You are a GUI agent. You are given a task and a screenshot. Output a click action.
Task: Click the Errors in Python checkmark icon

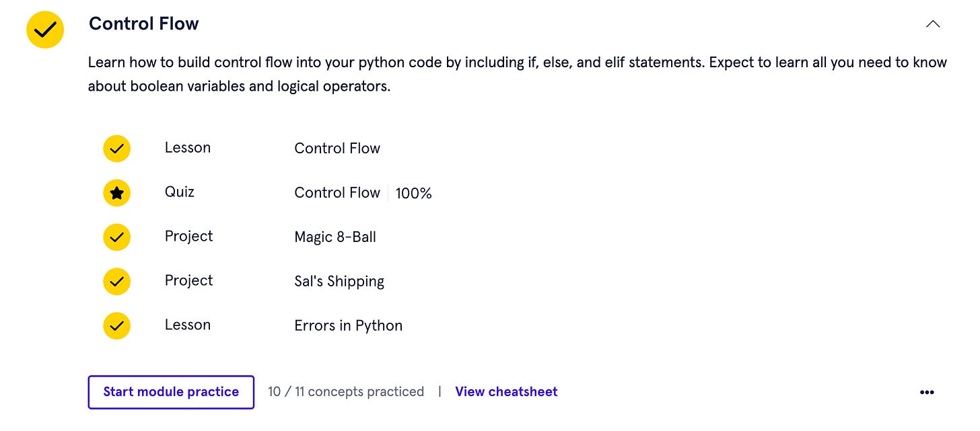tap(116, 325)
